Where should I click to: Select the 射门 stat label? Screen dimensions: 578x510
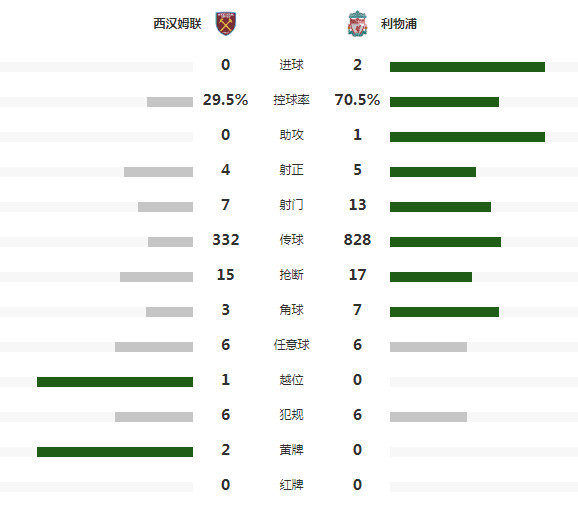point(291,205)
